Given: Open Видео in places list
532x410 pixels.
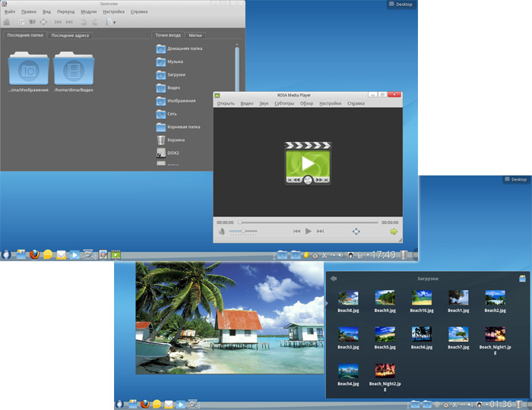Looking at the screenshot, I should point(168,88).
